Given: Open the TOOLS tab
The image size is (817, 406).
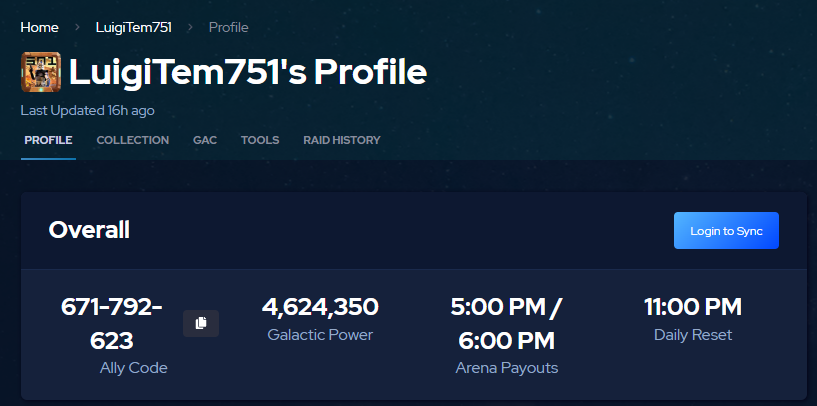Looking at the screenshot, I should point(260,140).
